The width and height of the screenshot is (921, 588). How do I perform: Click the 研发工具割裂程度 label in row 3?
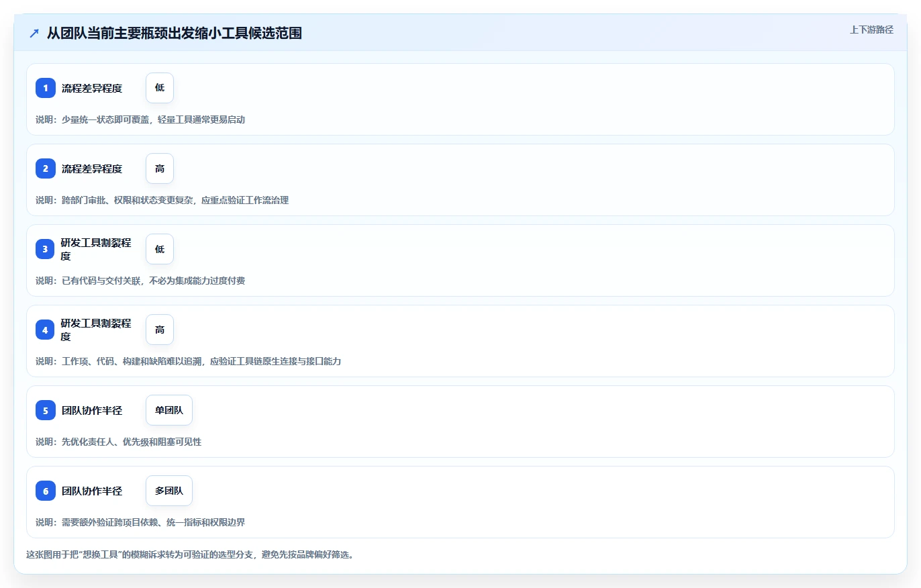pyautogui.click(x=96, y=249)
